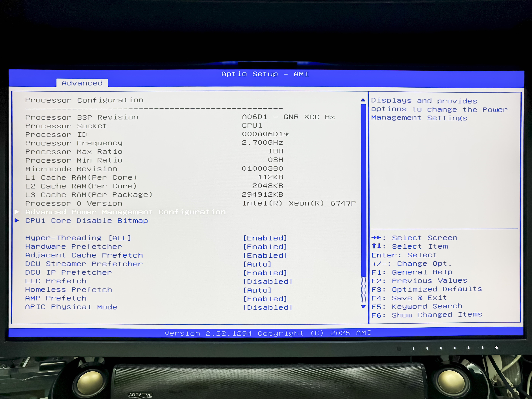This screenshot has width=532, height=399.
Task: Click the L2 Cache RAM(Per Core) label
Action: [x=81, y=186]
